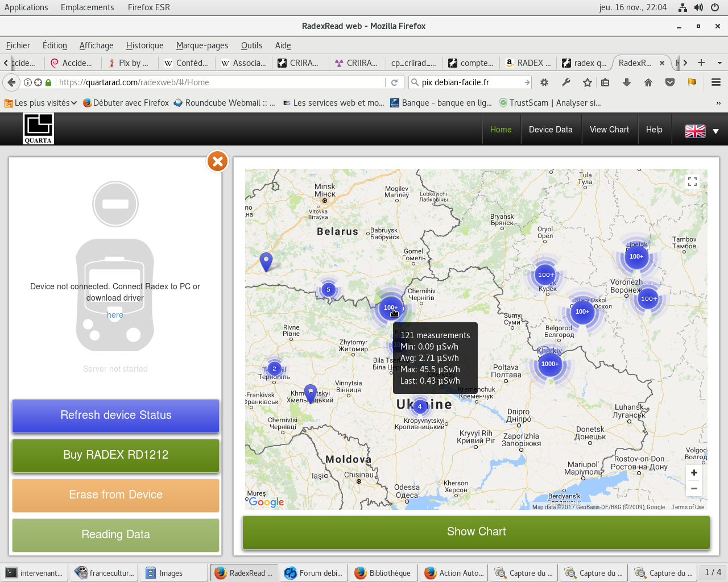Screen dimensions: 728x582
Task: Open the Débuter avec Firefox bookmark
Action: pyautogui.click(x=126, y=103)
